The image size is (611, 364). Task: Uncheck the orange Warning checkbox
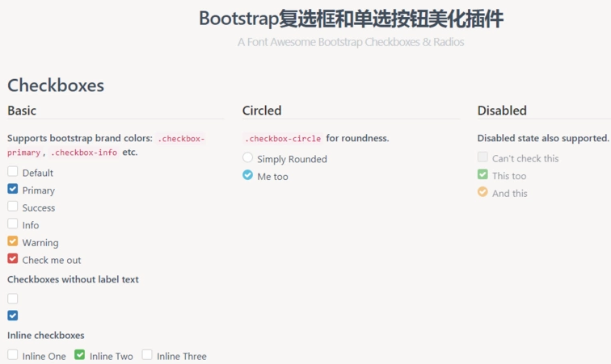point(13,241)
